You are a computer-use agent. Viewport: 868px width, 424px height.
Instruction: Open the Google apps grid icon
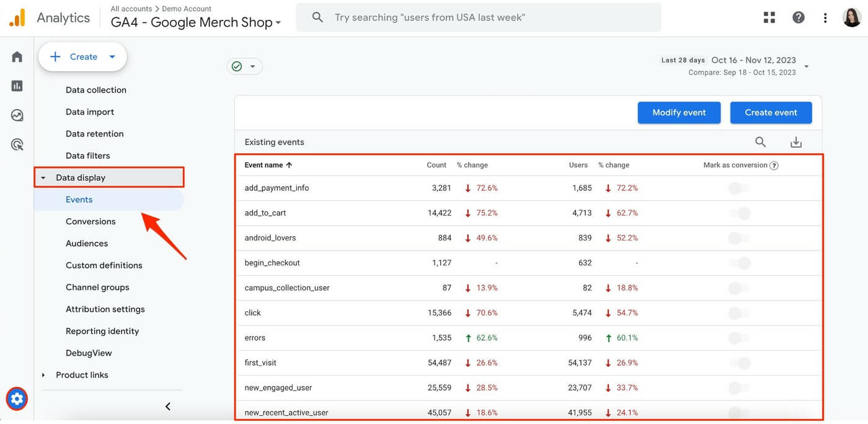[x=769, y=17]
